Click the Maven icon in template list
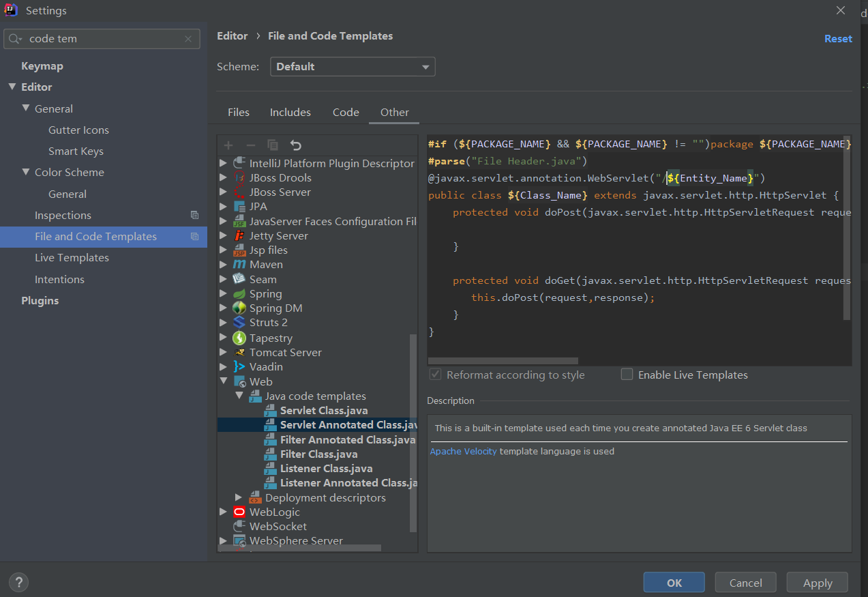The image size is (868, 597). (239, 265)
